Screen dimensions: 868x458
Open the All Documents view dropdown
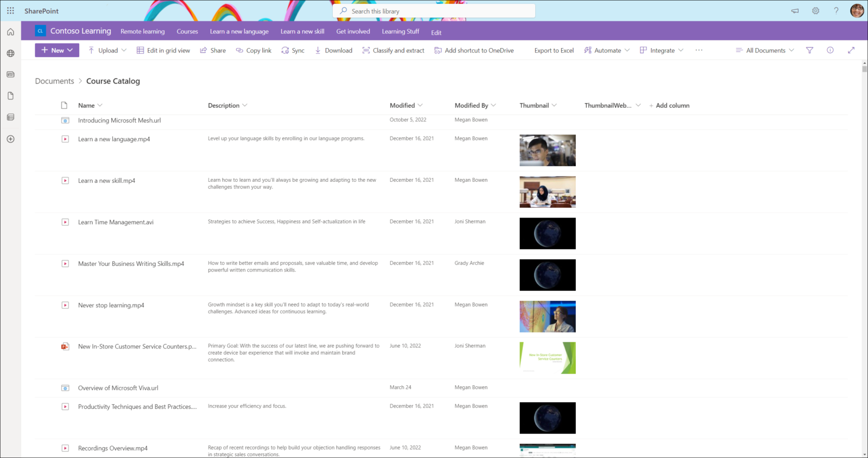tap(764, 50)
